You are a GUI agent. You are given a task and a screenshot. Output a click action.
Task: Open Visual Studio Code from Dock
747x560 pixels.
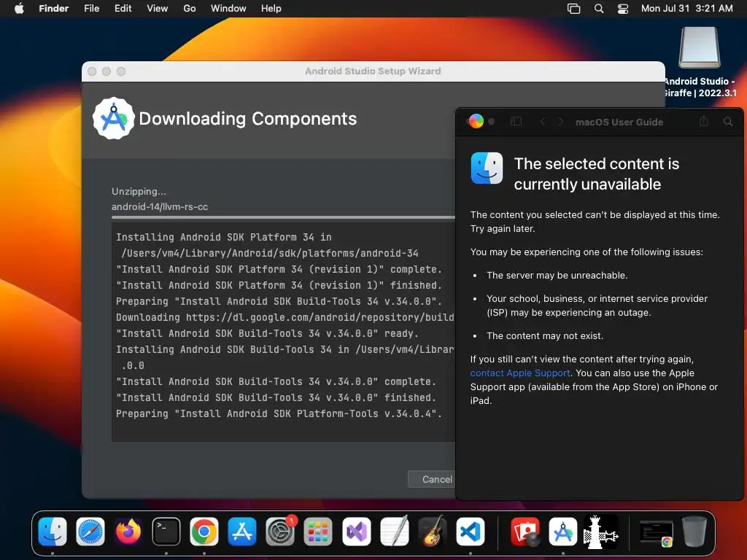click(x=471, y=532)
